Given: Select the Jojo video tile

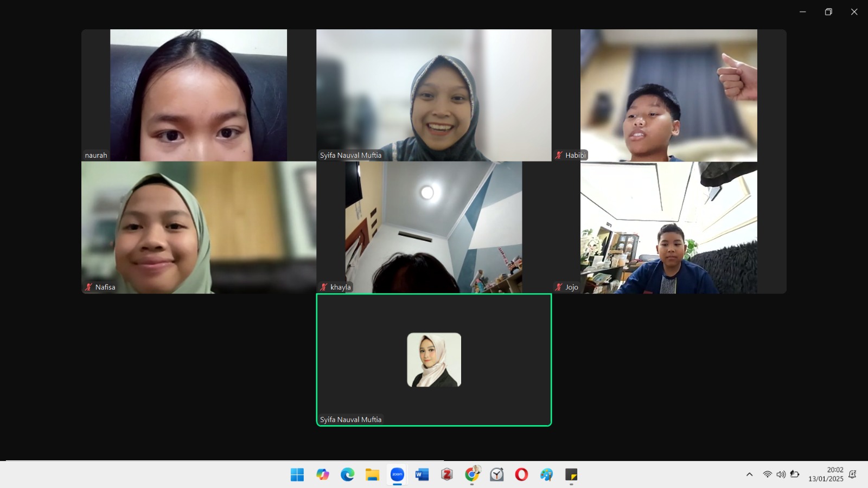Looking at the screenshot, I should coord(669,228).
